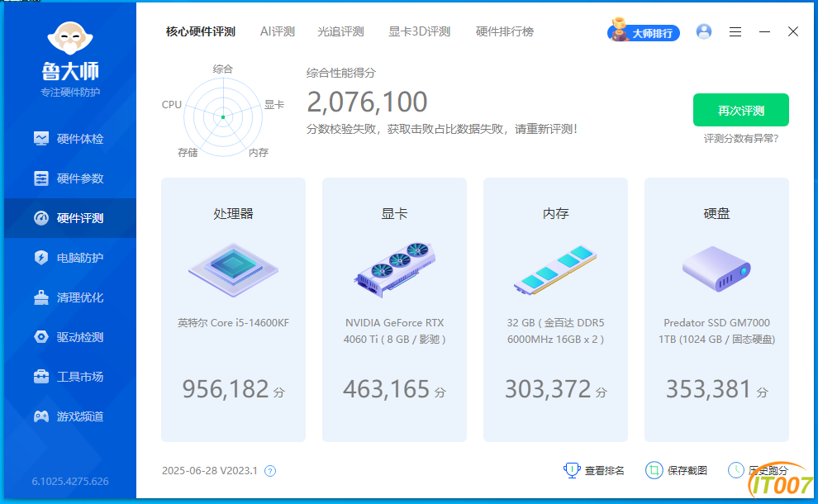This screenshot has height=504, width=818.
Task: Click the 保存截图 crop icon
Action: [654, 470]
